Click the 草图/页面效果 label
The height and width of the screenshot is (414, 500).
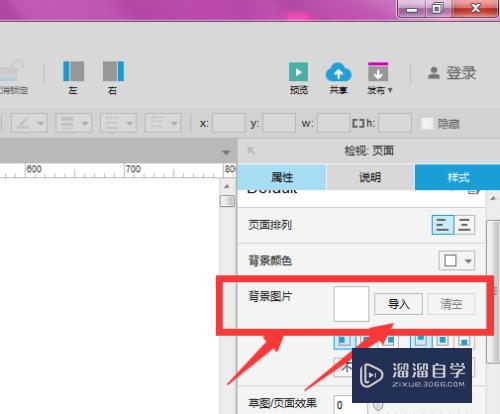click(283, 403)
